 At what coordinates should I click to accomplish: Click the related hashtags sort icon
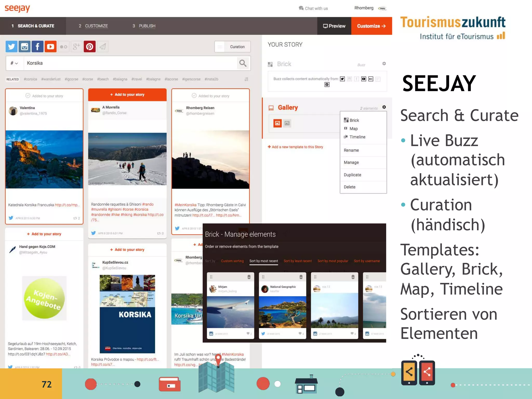tap(246, 79)
